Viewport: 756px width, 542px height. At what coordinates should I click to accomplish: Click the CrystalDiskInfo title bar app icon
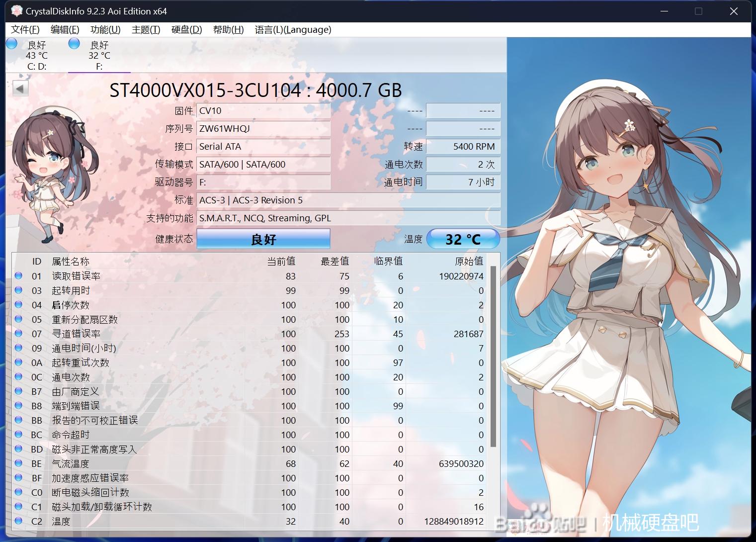[x=17, y=11]
